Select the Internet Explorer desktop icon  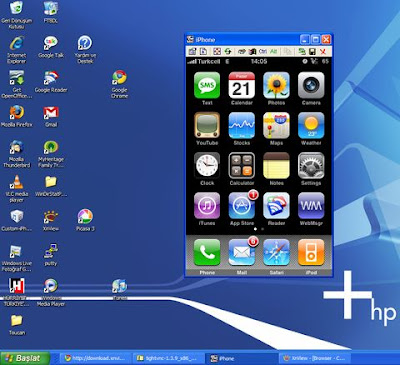16,50
